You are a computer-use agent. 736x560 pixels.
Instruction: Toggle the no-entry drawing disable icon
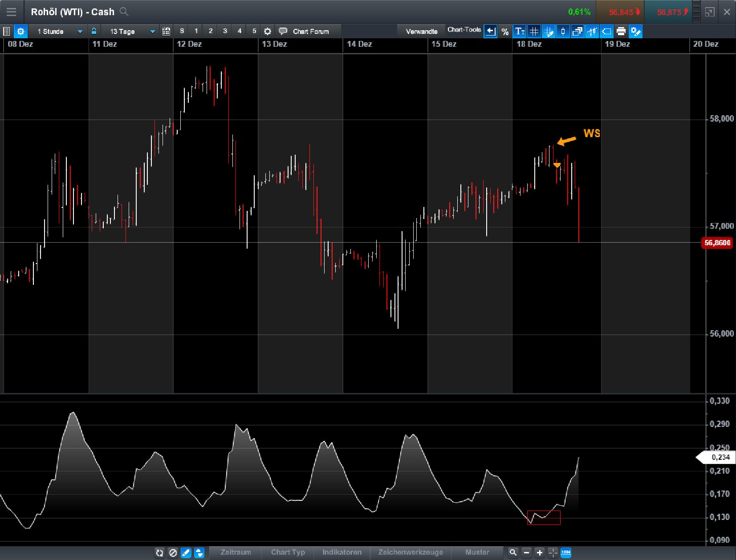point(173,552)
